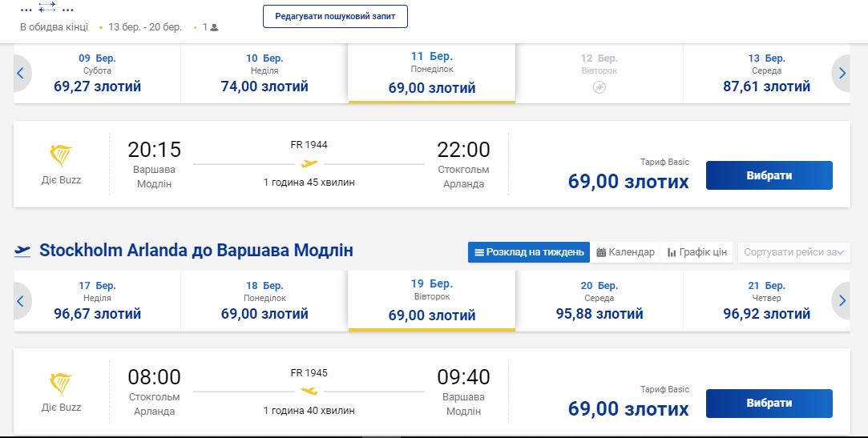Select return date 18 Бер. Понеділок
Screen dimensions: 868x438
point(264,301)
